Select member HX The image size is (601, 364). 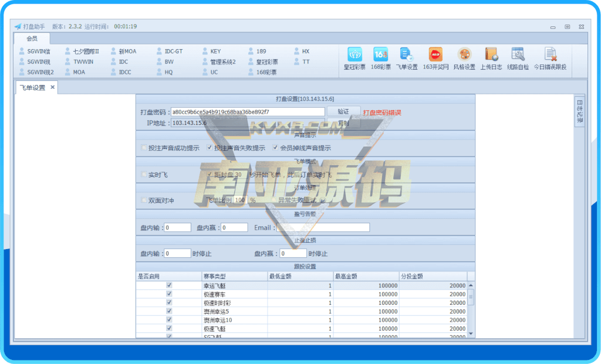(302, 52)
